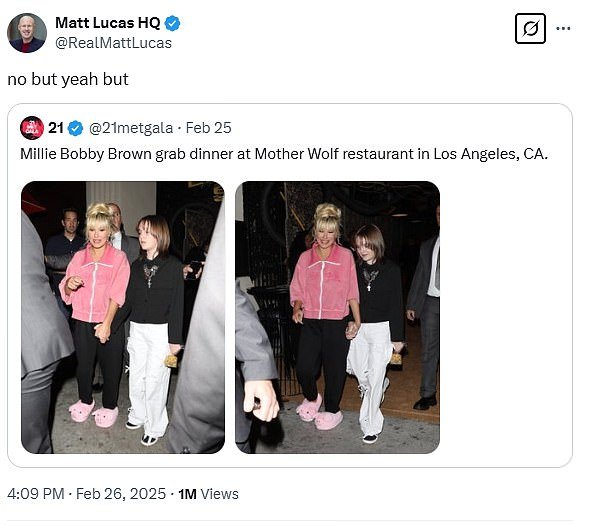Click the 4:09 PM Feb 26, 2025 timestamp
589x526 pixels.
click(x=86, y=494)
